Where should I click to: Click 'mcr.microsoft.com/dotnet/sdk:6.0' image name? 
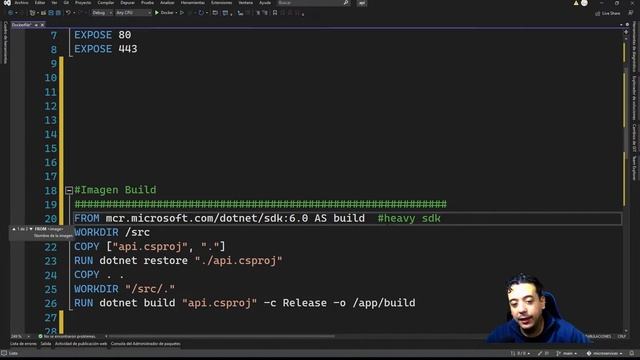pyautogui.click(x=207, y=218)
